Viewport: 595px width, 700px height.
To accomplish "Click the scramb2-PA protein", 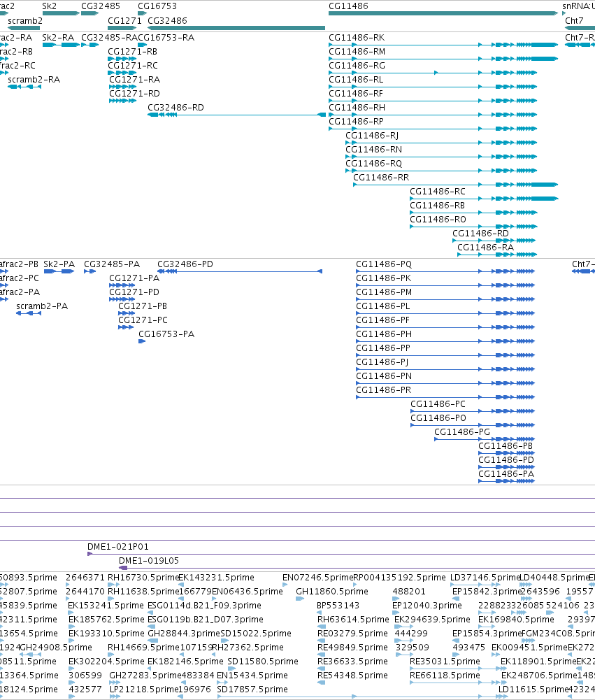I will coord(41,306).
